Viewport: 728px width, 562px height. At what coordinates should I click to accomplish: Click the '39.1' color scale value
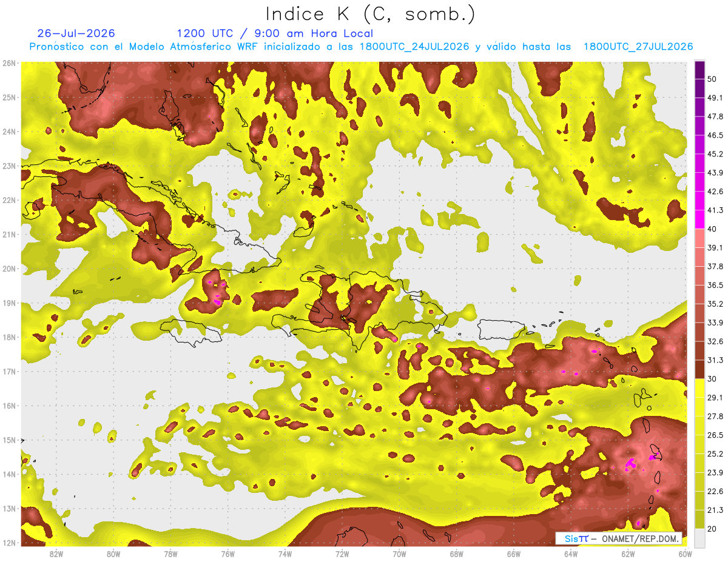[x=715, y=247]
